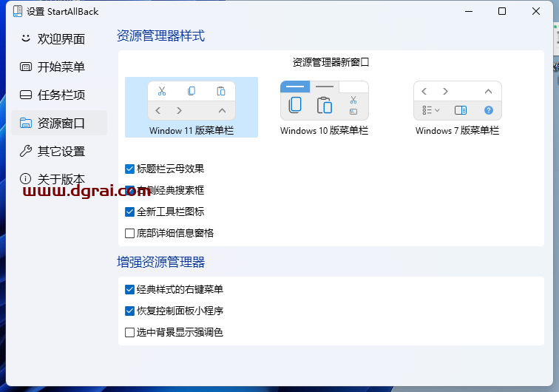Maximize the StartAllBack settings window
The image size is (559, 392).
[502, 11]
